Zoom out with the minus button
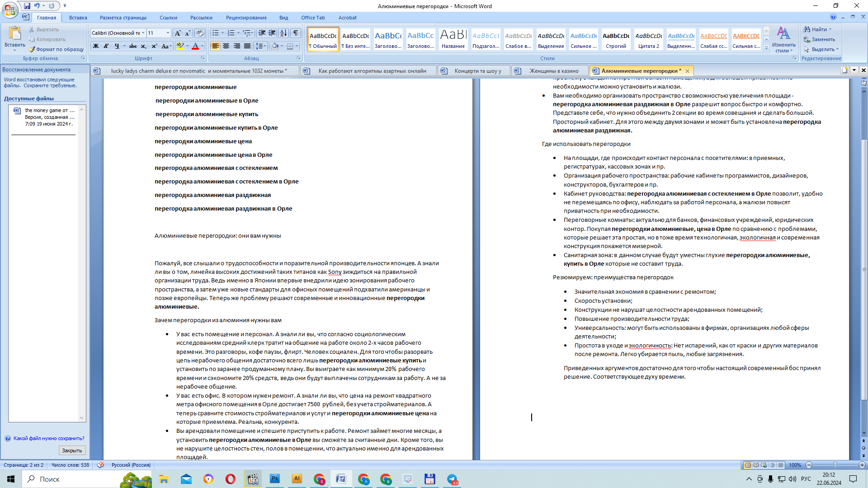This screenshot has width=868, height=488. (x=809, y=465)
